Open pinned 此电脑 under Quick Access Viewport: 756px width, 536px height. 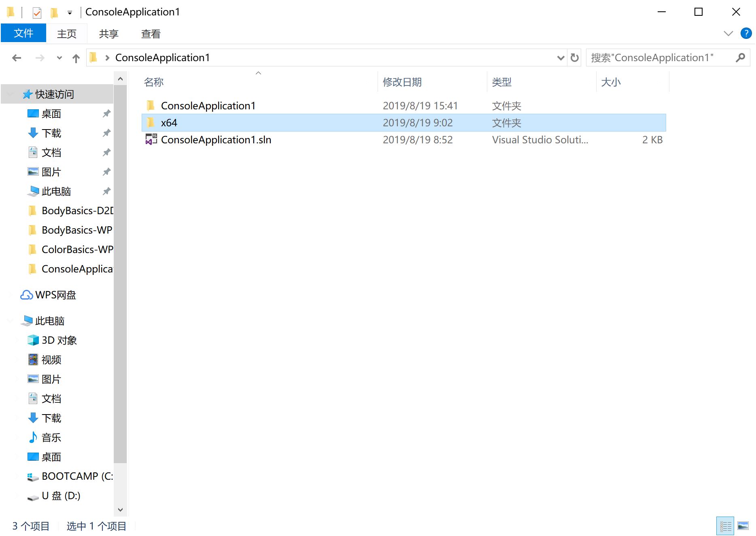tap(56, 191)
